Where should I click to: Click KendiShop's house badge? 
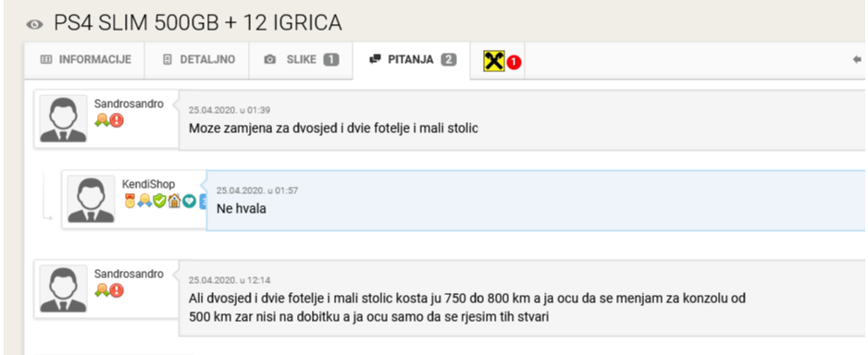click(174, 202)
